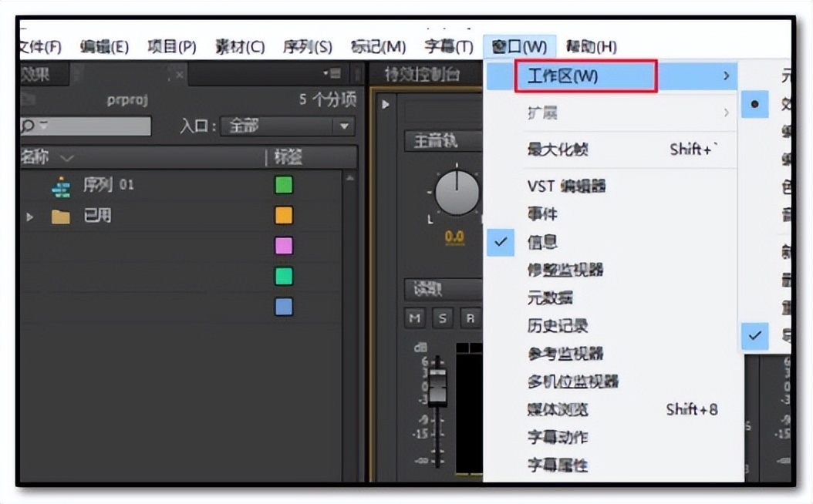The image size is (813, 504).
Task: Click the pan knob on the master track
Action: [x=455, y=193]
